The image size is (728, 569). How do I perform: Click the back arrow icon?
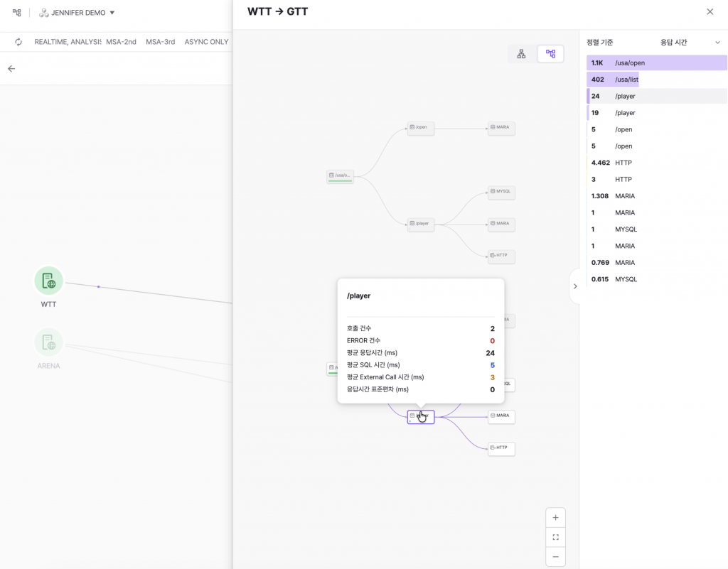pyautogui.click(x=11, y=69)
